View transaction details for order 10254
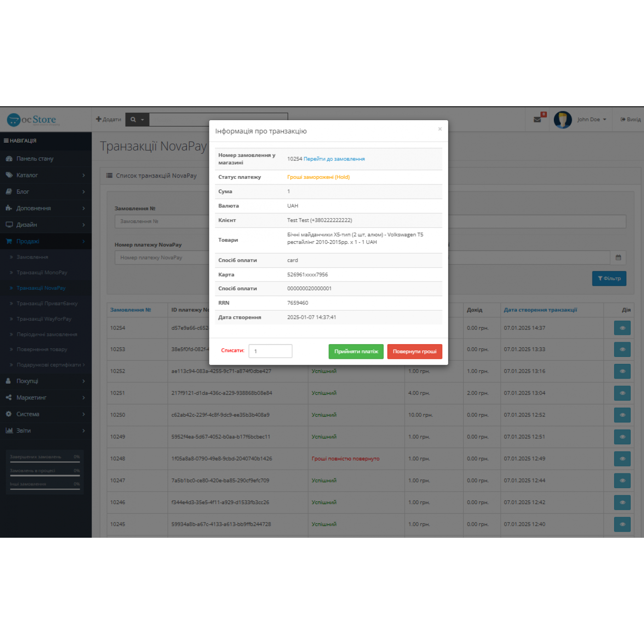Image resolution: width=644 pixels, height=644 pixels. pos(622,328)
